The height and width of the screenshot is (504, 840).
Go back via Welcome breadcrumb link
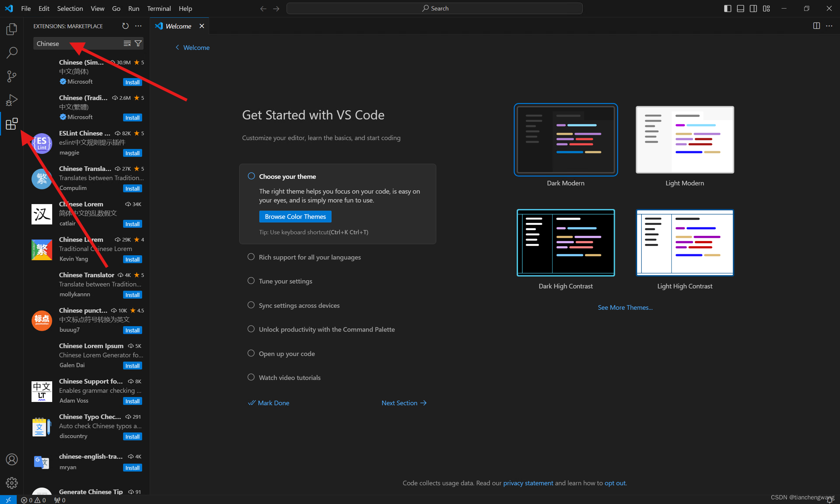[x=192, y=48]
